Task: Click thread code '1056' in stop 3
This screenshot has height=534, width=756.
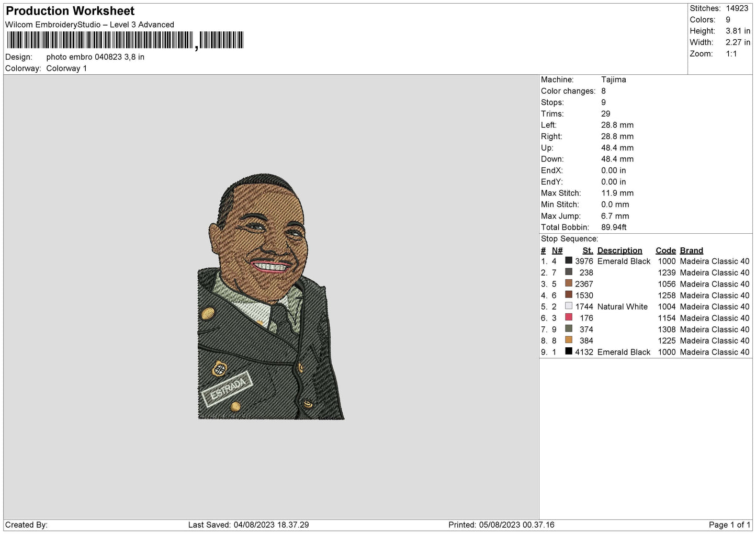Action: 667,285
